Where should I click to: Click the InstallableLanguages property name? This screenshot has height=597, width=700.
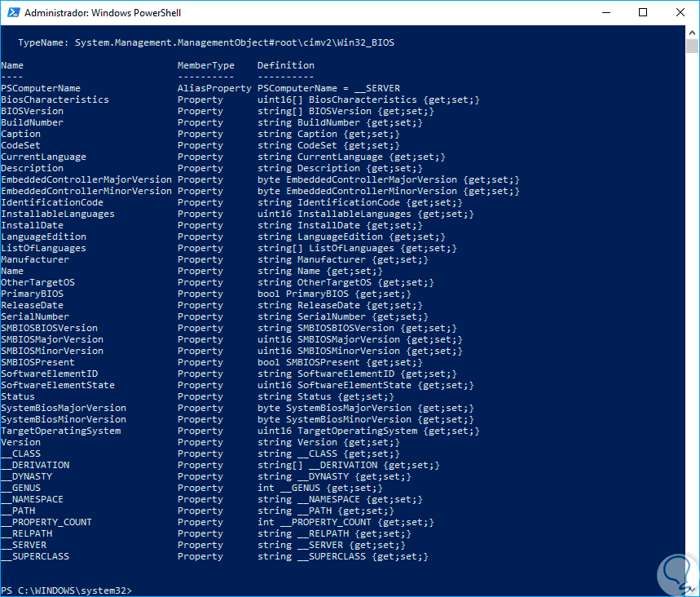[58, 214]
